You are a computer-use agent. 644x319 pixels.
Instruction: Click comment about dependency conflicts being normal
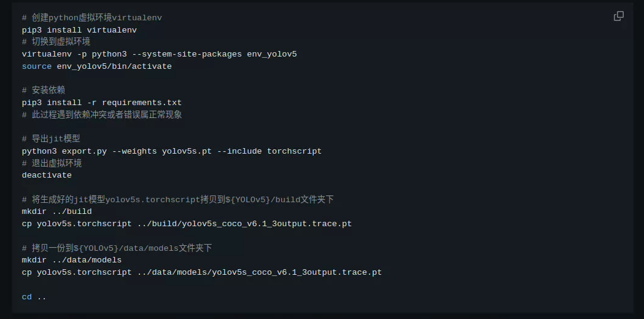pyautogui.click(x=102, y=115)
